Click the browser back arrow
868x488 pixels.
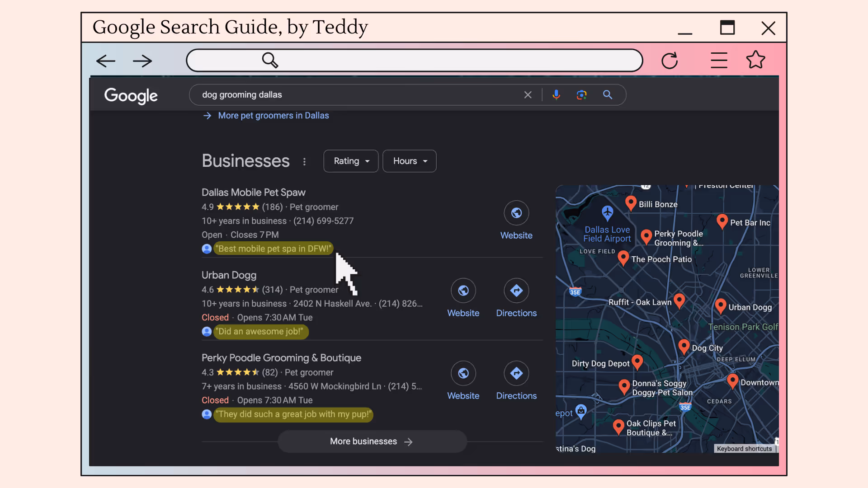coord(106,61)
